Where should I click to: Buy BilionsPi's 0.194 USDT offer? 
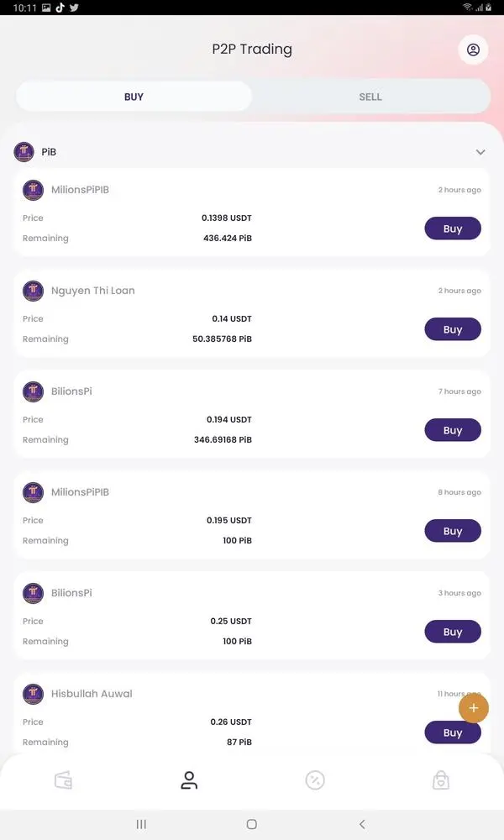[453, 430]
